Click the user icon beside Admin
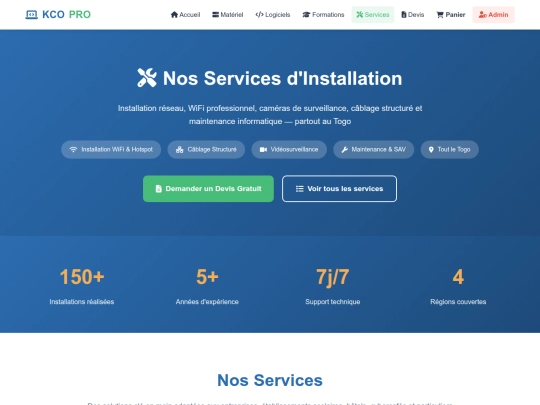540x405 pixels. [482, 14]
